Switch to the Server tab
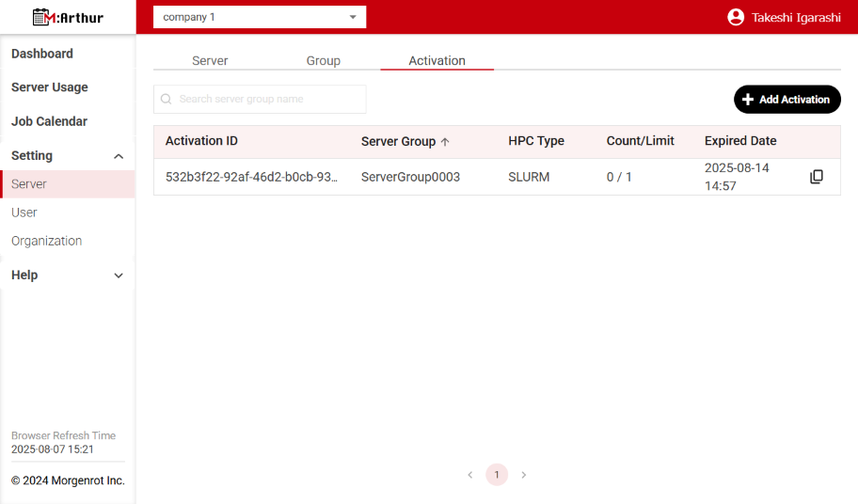Screen dimensions: 858x504 point(210,60)
